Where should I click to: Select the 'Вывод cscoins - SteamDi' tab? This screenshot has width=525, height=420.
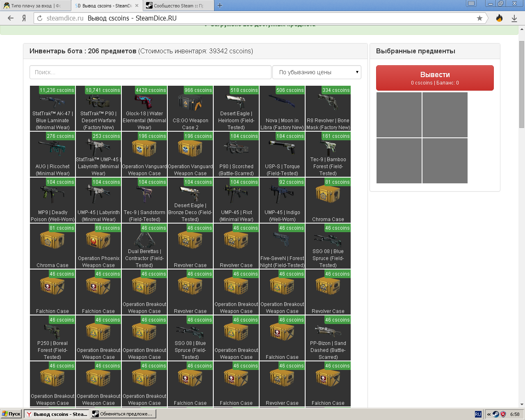pos(107,6)
